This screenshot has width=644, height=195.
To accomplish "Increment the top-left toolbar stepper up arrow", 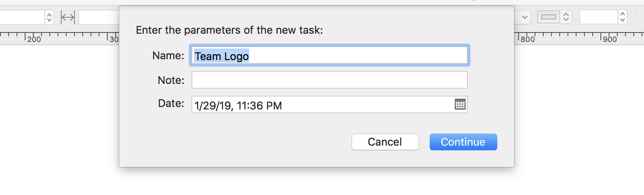I will 49,14.
